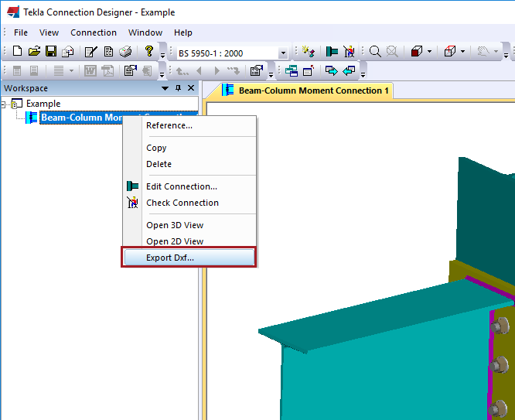This screenshot has height=420, width=515.
Task: Open a file with the folder icon
Action: point(34,51)
